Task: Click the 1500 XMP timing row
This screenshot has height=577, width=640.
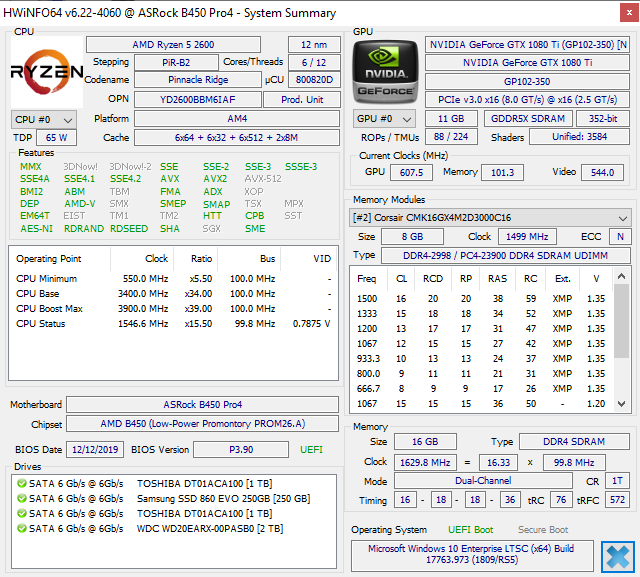Action: coord(481,299)
